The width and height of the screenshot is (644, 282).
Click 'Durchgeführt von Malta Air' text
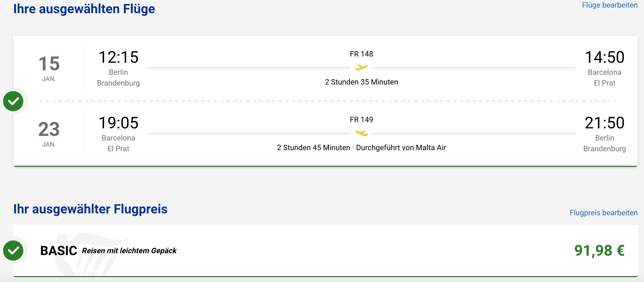pyautogui.click(x=401, y=148)
